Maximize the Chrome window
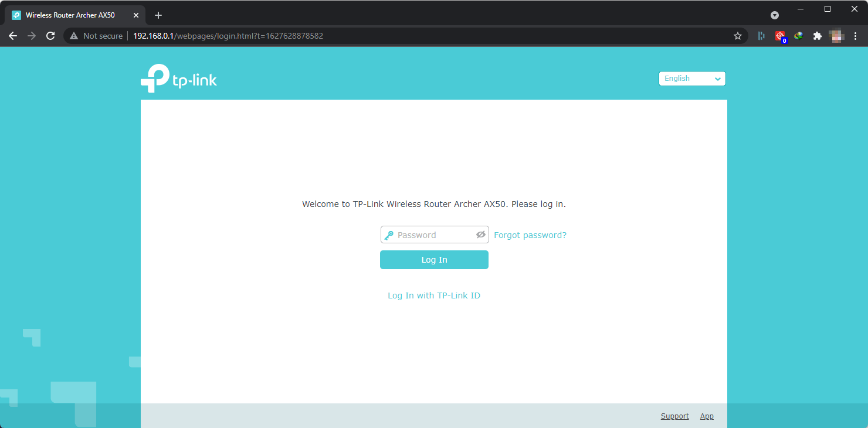 (828, 9)
